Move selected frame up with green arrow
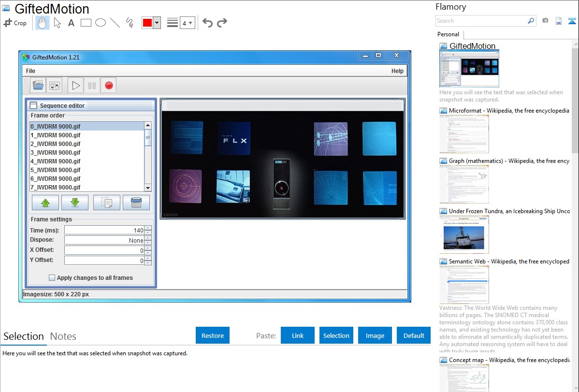579x392 pixels. 45,203
